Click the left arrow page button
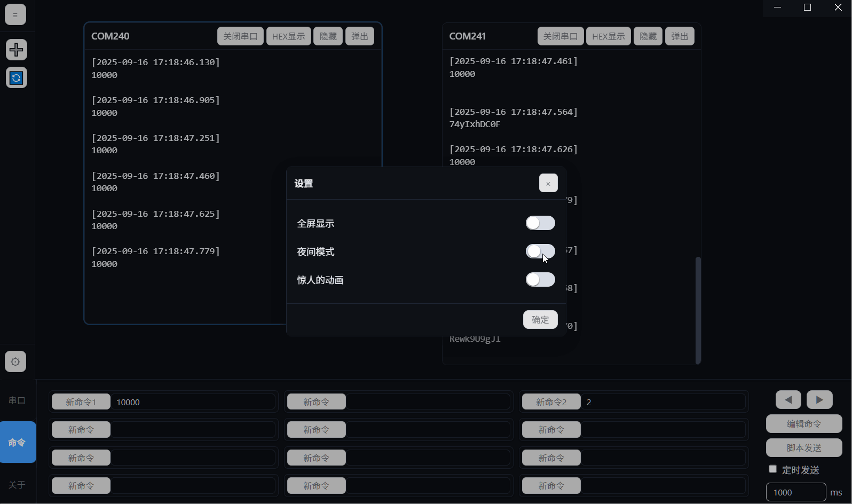Image resolution: width=852 pixels, height=504 pixels. [x=788, y=399]
